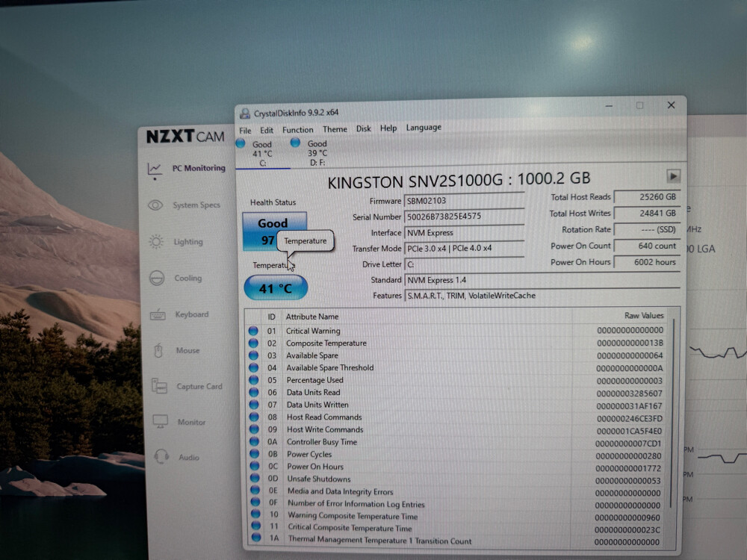Click the Raw Values column header

point(644,316)
